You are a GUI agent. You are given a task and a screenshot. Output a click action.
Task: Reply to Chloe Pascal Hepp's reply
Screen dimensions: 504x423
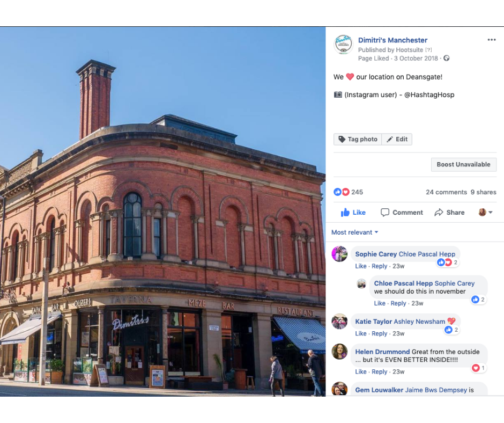398,303
